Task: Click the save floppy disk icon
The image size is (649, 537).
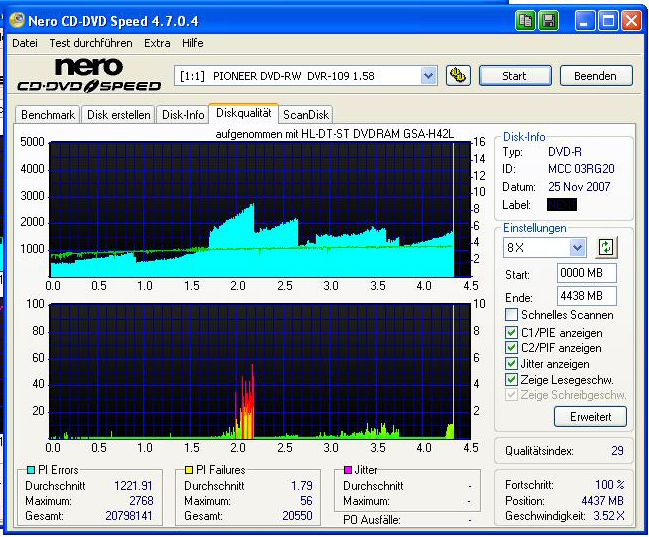Action: tap(549, 20)
